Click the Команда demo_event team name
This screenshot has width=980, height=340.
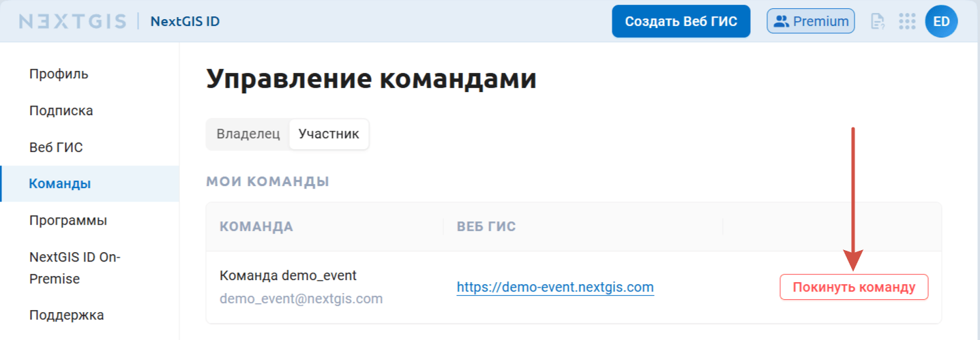pos(288,275)
